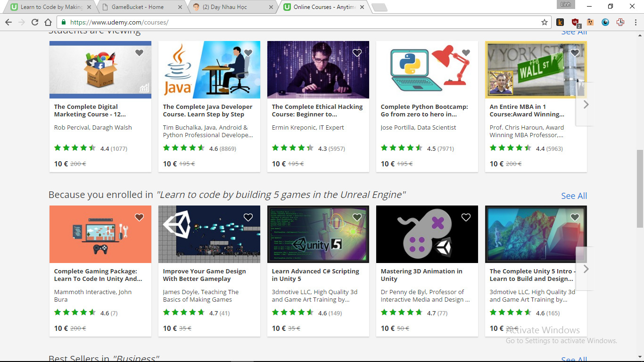Click the 4.5 (7971) rating on Python Bootcamp
Screen dimensions: 644x362
pos(418,148)
